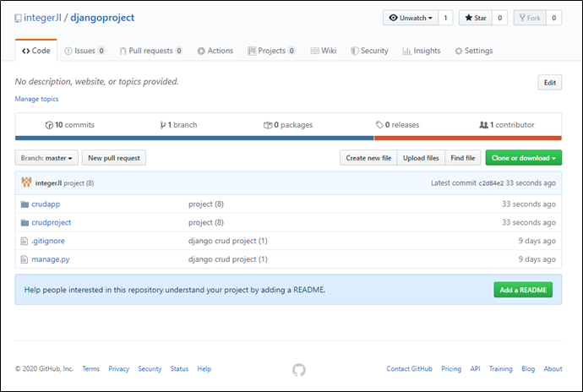Click the Issues exclamation icon
583x392 pixels.
pyautogui.click(x=68, y=51)
